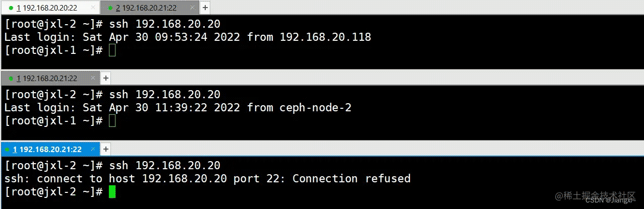Click green status dot on 192.168.20.20:22 tab
This screenshot has height=209, width=644.
tap(11, 8)
